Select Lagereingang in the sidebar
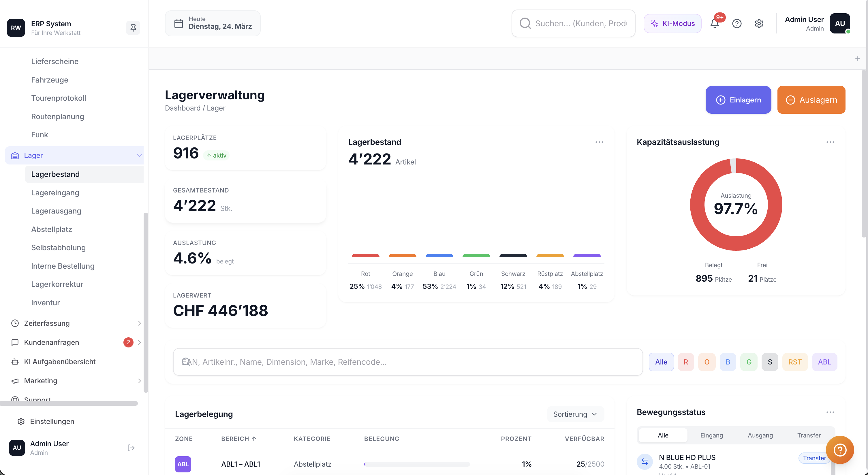The height and width of the screenshot is (475, 868). [x=55, y=192]
